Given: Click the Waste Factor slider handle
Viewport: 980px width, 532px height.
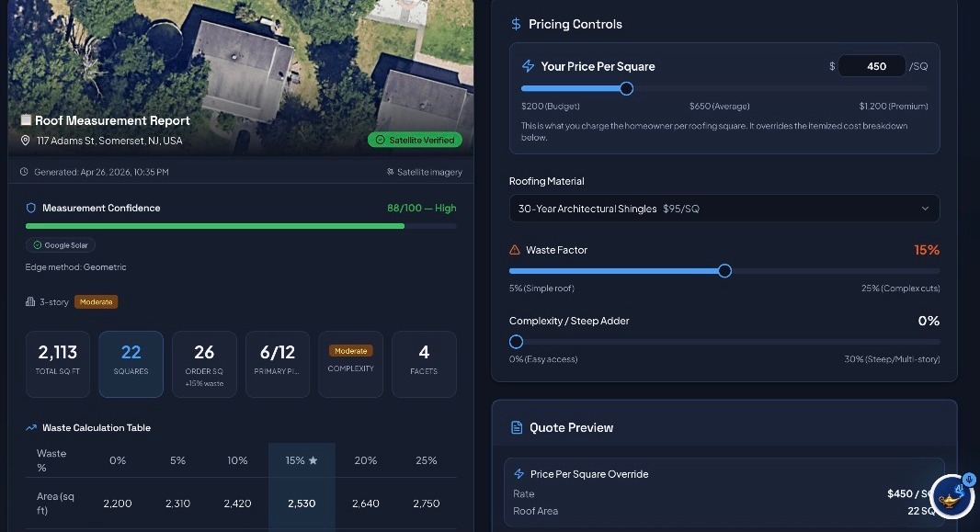Looking at the screenshot, I should click(x=724, y=271).
